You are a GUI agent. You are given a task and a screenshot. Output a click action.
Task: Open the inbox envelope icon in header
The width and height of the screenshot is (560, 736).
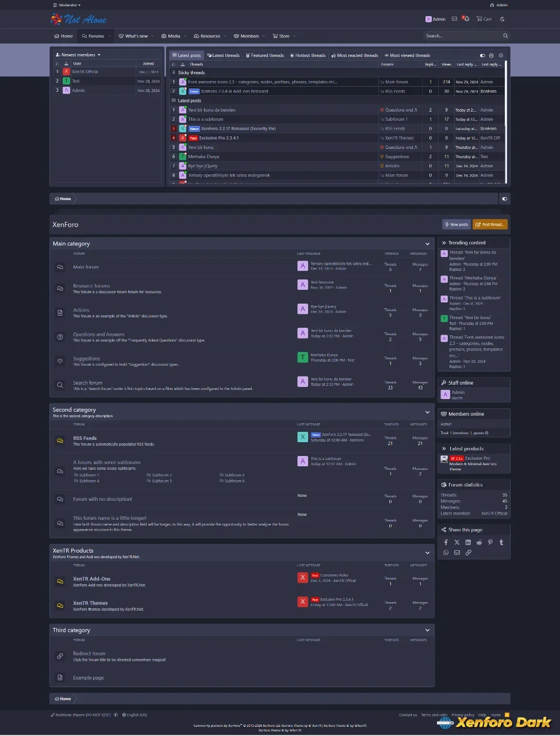454,19
